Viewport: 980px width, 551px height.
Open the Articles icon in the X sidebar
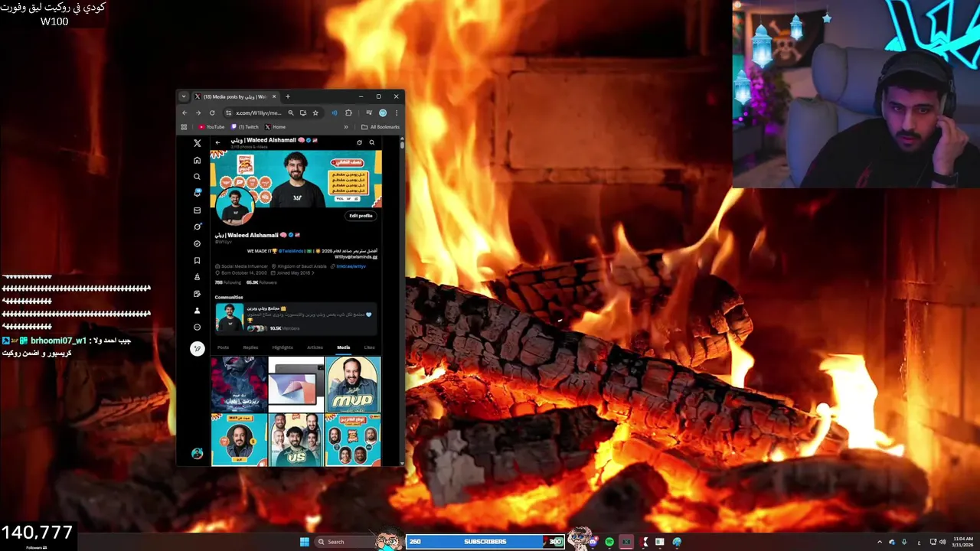[x=197, y=294]
